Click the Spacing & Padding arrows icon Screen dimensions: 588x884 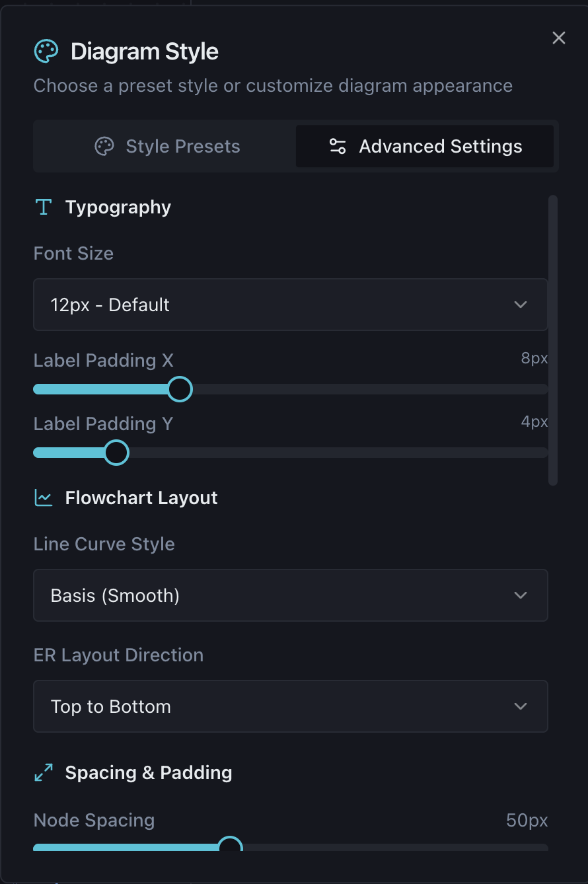(43, 772)
